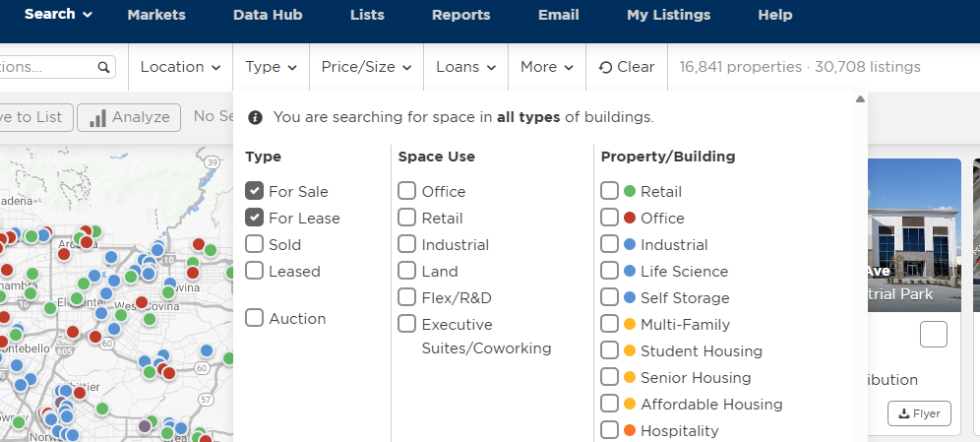The width and height of the screenshot is (980, 442).
Task: Open the Reports menu item
Action: point(461,15)
